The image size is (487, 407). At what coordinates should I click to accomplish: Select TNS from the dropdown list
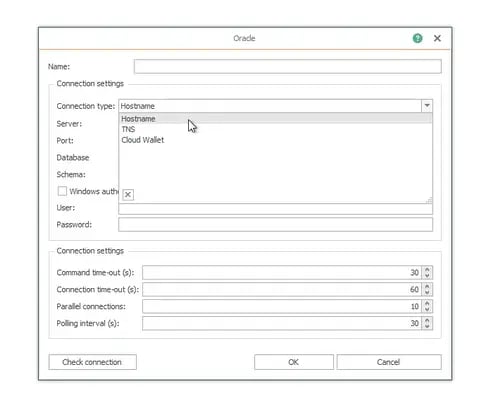click(275, 129)
